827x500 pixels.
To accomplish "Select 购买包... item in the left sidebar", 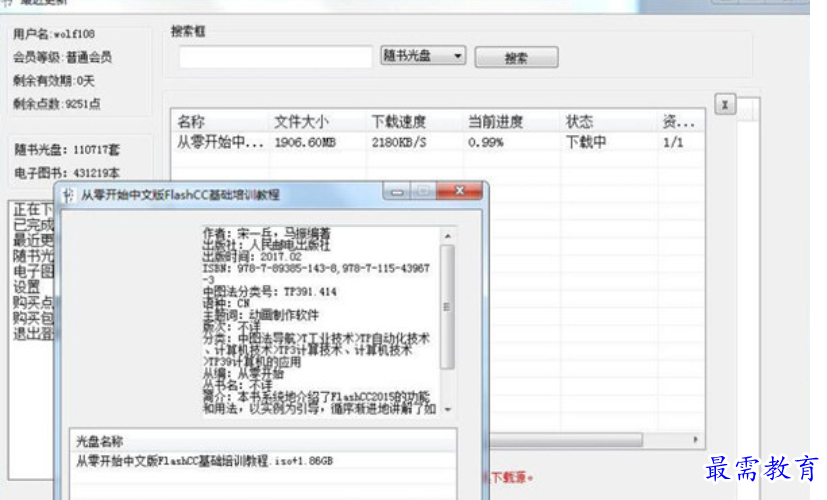I will 33,318.
